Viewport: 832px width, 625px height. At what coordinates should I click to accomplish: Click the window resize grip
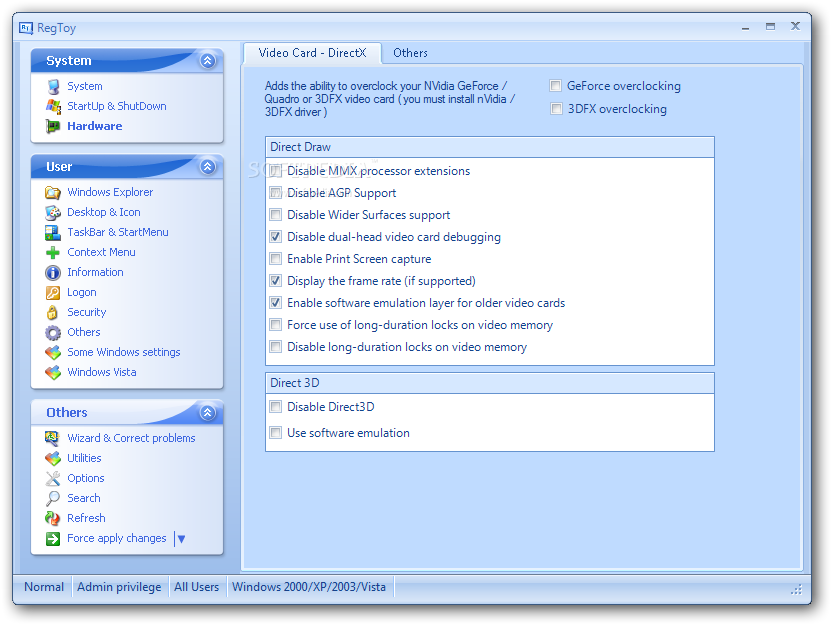pos(796,589)
